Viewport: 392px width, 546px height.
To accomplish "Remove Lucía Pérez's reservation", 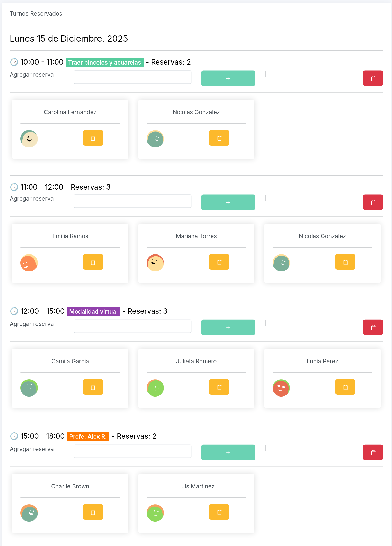I will click(x=345, y=387).
